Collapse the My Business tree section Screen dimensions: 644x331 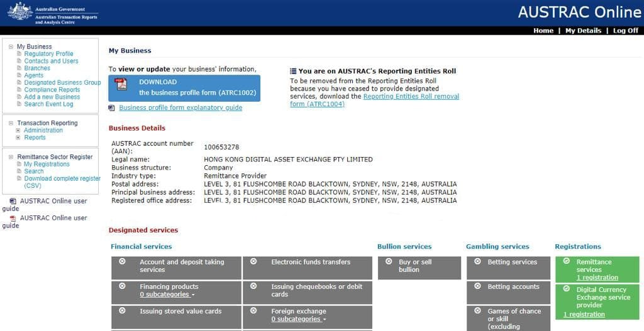pyautogui.click(x=11, y=46)
